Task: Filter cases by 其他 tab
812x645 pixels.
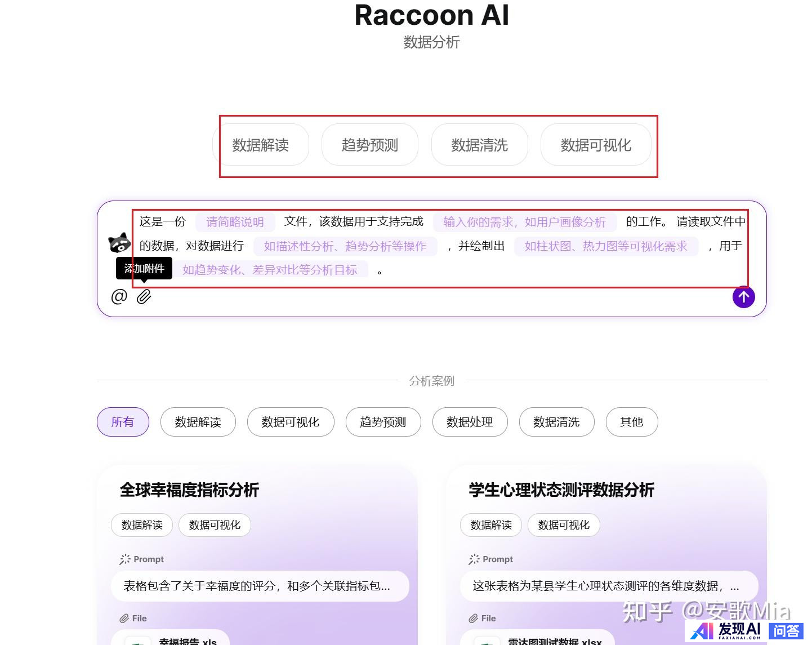Action: click(x=632, y=422)
